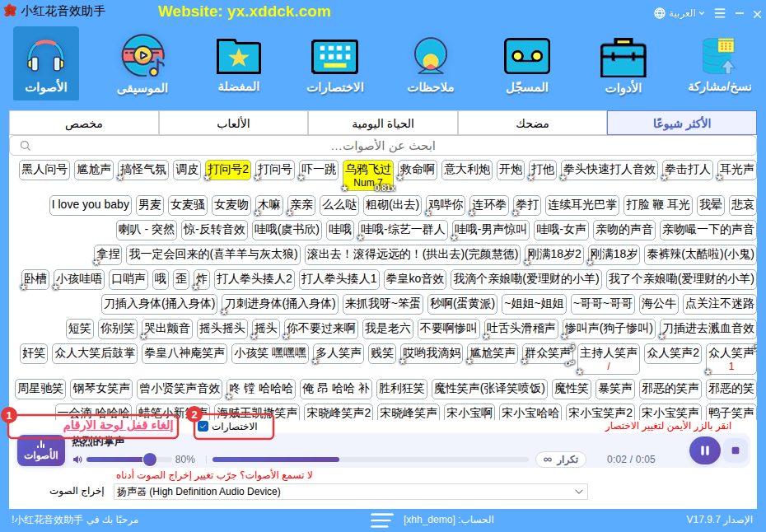This screenshot has height=532, width=766.
Task: Play the 口哨声 sound
Action: (x=128, y=279)
